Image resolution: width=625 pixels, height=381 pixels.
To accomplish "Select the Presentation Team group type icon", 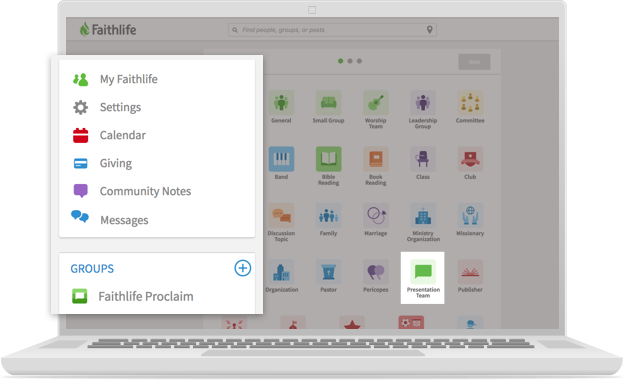I will 423,272.
